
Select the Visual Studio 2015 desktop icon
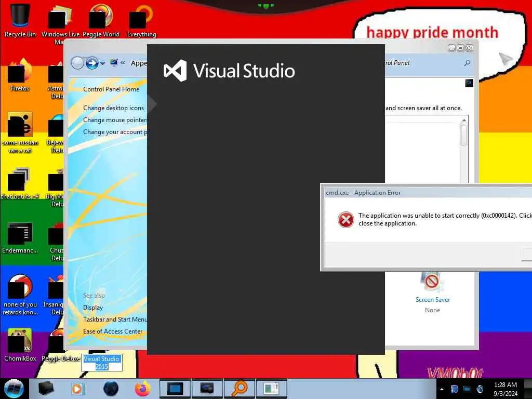101,362
